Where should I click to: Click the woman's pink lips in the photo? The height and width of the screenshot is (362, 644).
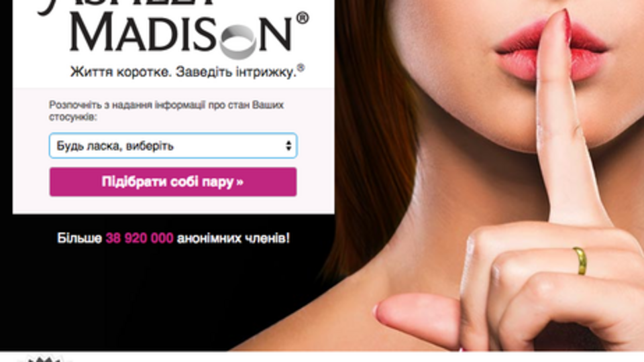pos(550,50)
